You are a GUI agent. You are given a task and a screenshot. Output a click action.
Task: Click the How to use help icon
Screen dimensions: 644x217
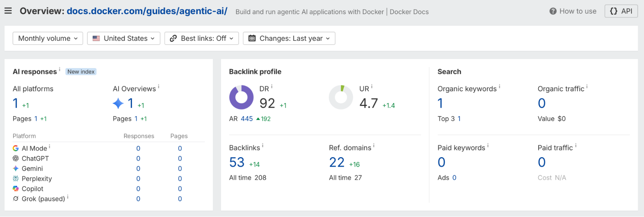(553, 11)
